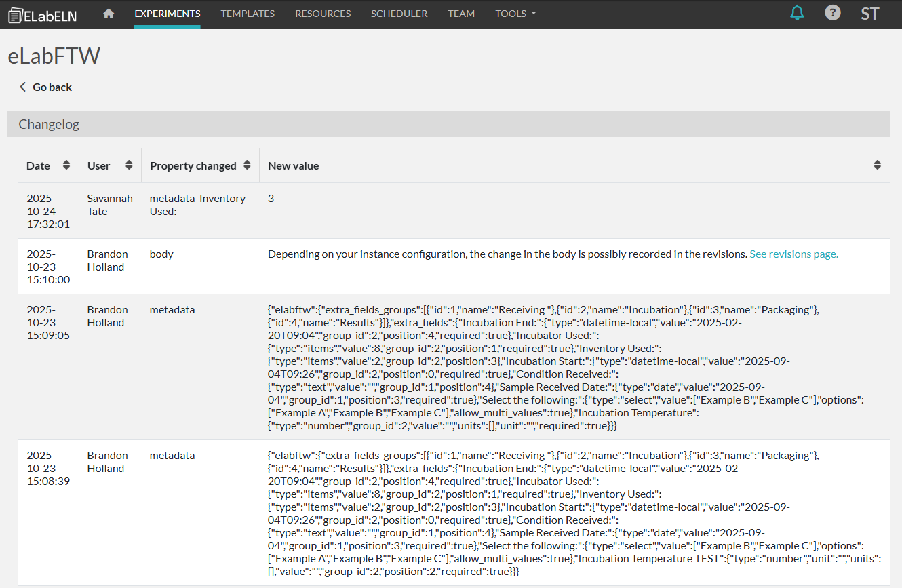Open the notifications bell
This screenshot has width=902, height=588.
797,13
